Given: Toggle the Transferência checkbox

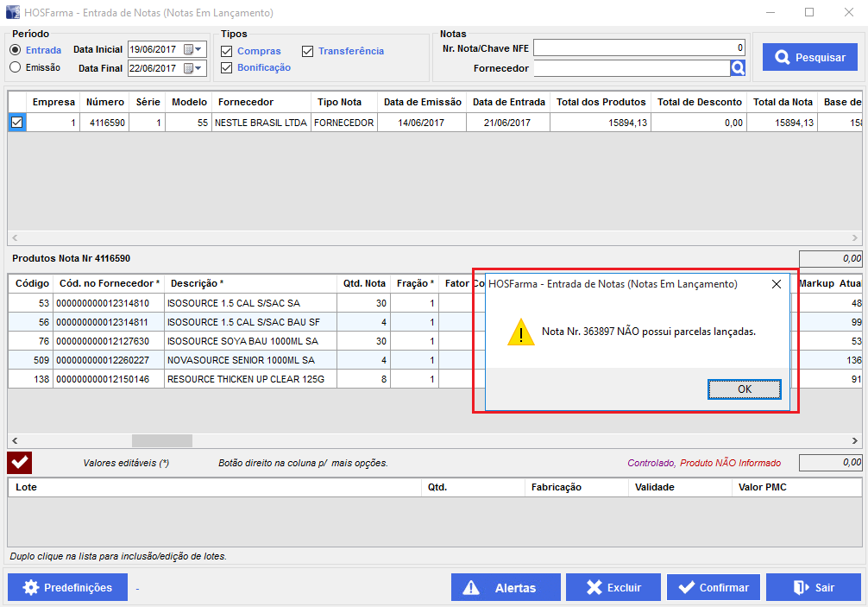Looking at the screenshot, I should coord(308,52).
